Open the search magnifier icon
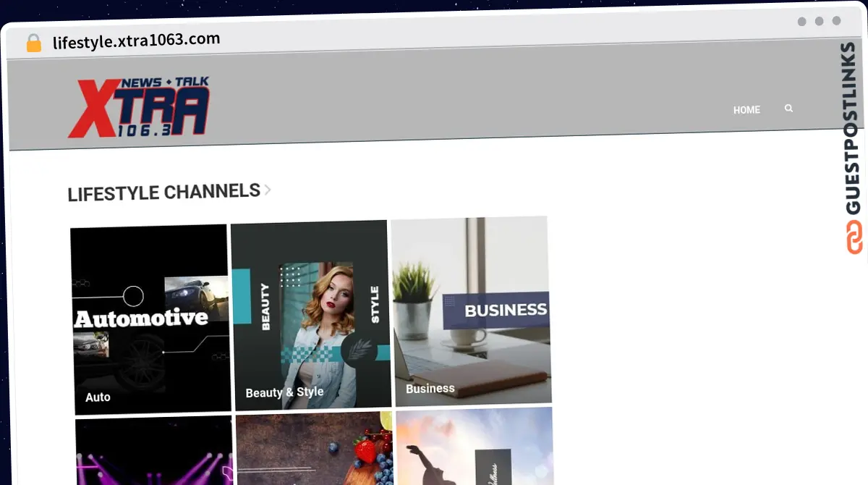 click(x=788, y=108)
